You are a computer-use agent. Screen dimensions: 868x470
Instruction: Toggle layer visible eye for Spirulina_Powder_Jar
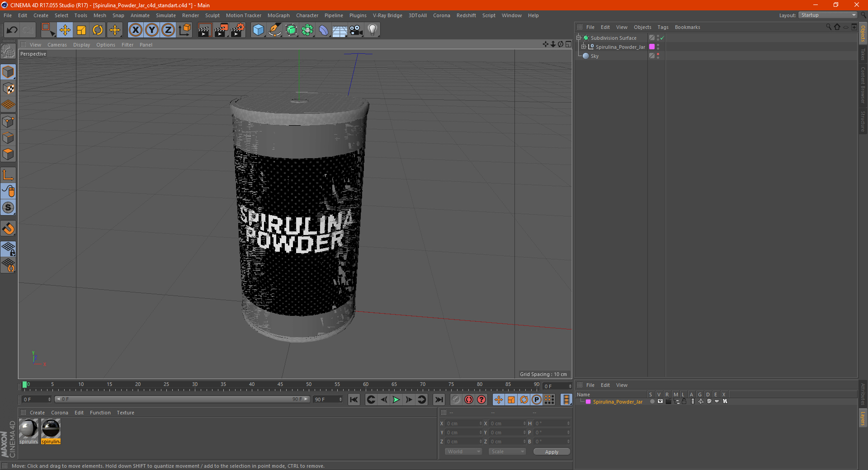point(660,401)
